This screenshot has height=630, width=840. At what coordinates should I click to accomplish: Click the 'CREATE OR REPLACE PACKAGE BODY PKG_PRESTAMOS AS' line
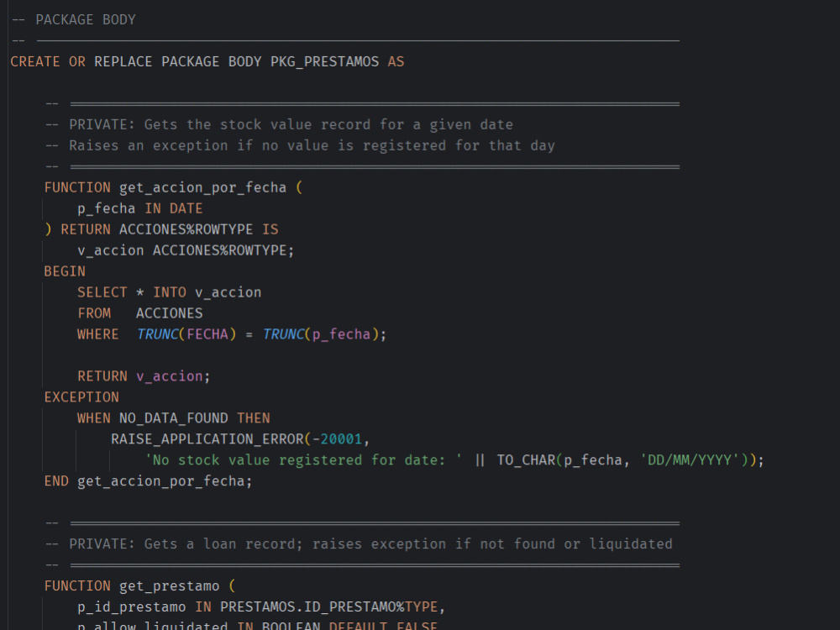(x=207, y=61)
